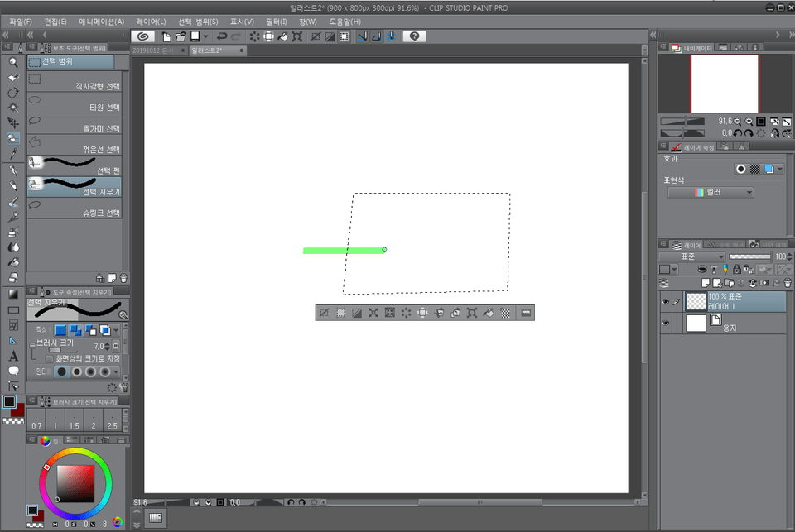Collapse the right palette dock chevrons
795x532 pixels.
[791, 35]
